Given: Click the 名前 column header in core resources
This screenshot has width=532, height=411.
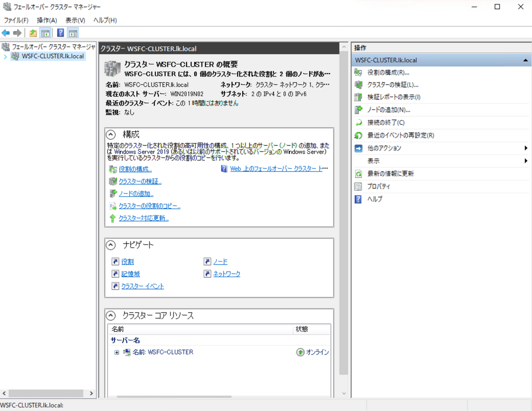Looking at the screenshot, I should click(x=200, y=329).
